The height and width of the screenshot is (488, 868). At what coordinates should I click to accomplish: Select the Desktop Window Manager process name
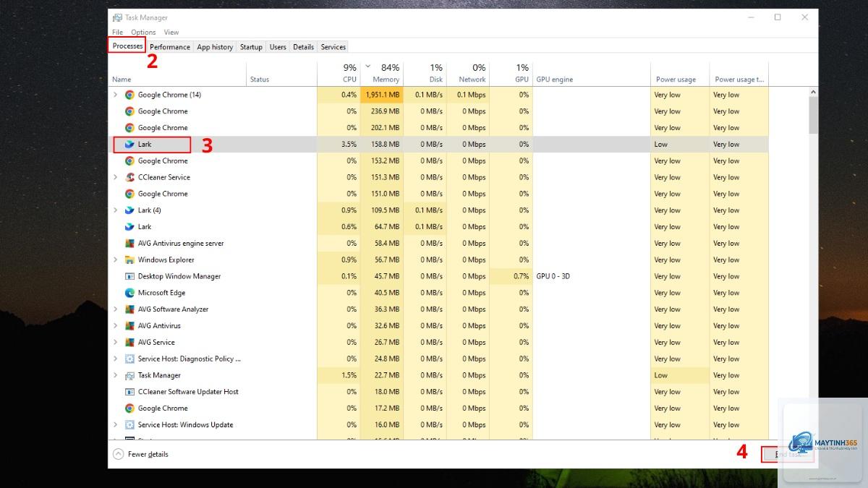tap(179, 276)
